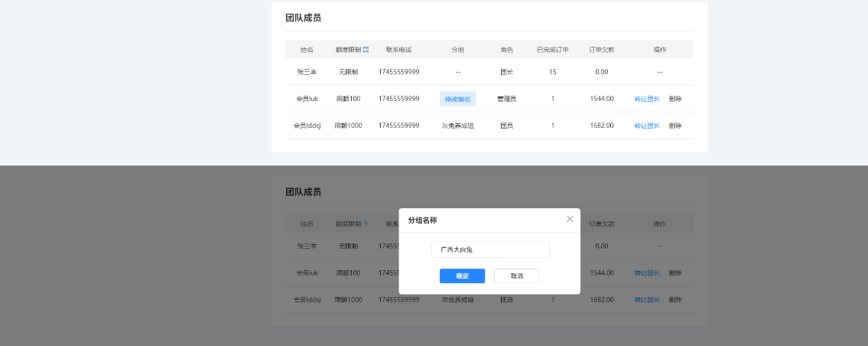Click the 额度限制 icon in the dimmed table header
This screenshot has height=346, width=868.
(366, 224)
